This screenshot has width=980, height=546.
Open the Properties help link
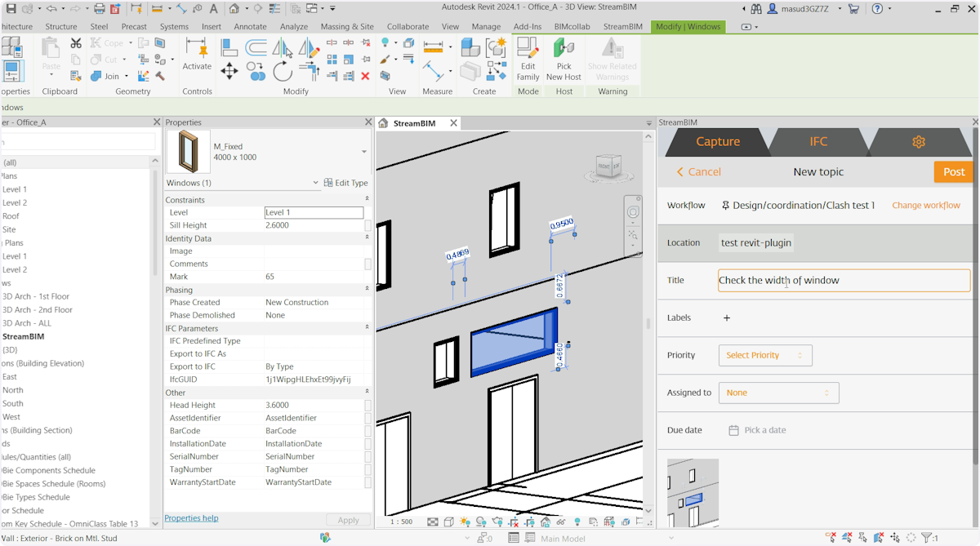(191, 518)
